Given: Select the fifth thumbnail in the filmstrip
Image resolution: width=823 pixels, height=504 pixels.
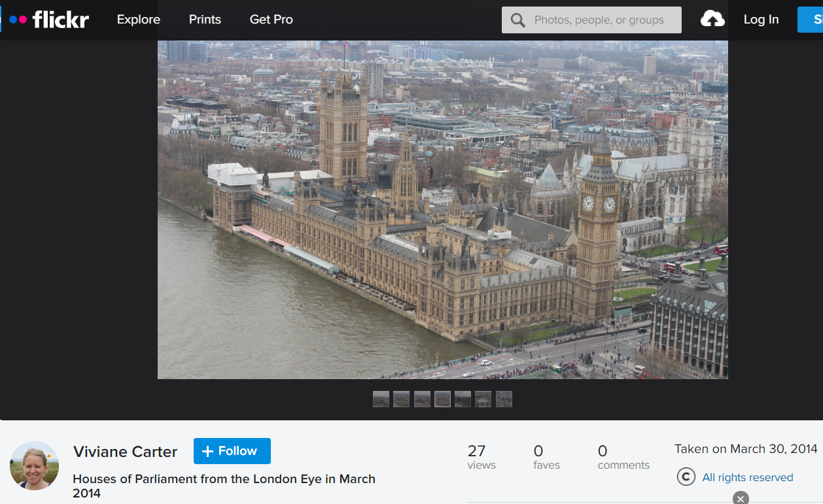Looking at the screenshot, I should click(463, 399).
